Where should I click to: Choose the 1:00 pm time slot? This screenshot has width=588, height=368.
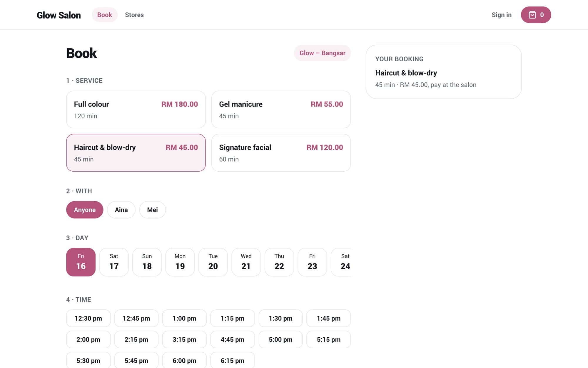tap(184, 318)
